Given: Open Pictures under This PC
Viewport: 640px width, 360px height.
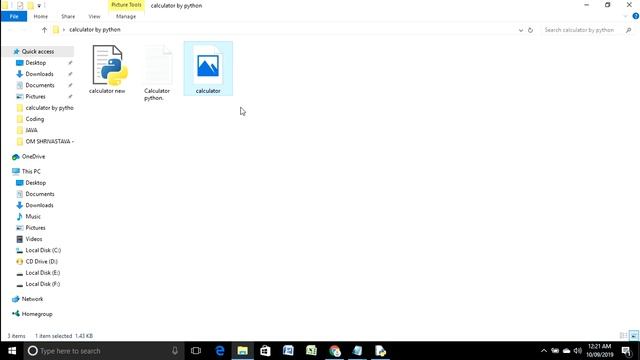Looking at the screenshot, I should tap(36, 228).
